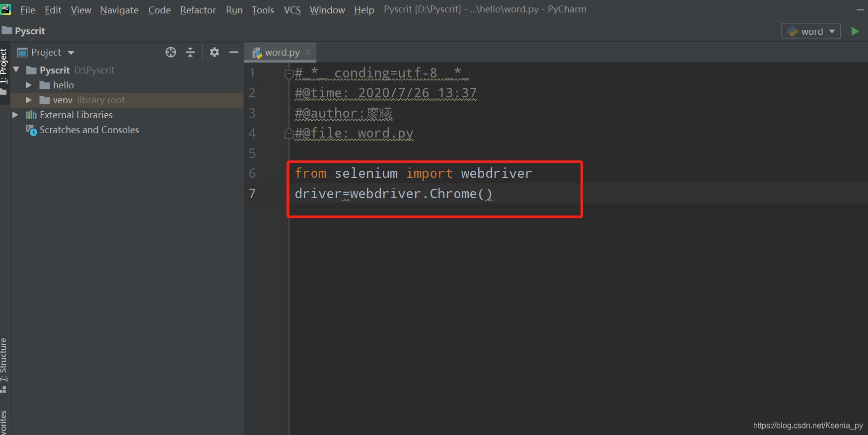Screen dimensions: 868x435
Task: Click the '#@time: 2020/7/26 13:37' comment
Action: (386, 93)
